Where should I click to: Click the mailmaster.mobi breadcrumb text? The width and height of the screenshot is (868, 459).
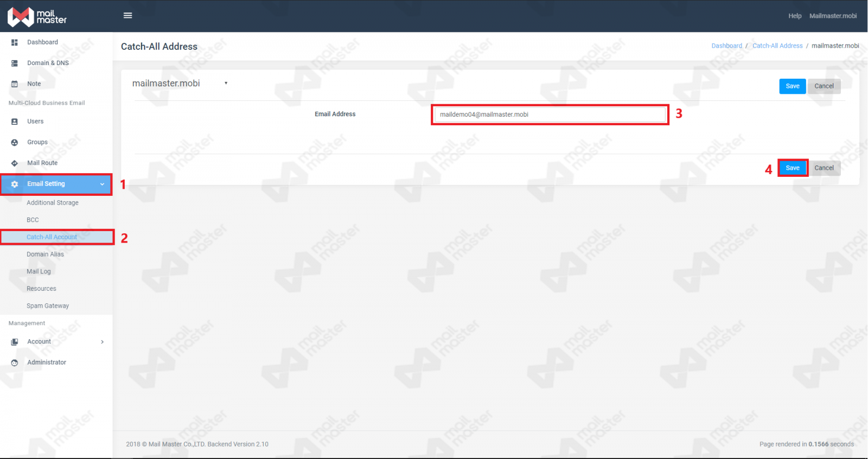835,46
